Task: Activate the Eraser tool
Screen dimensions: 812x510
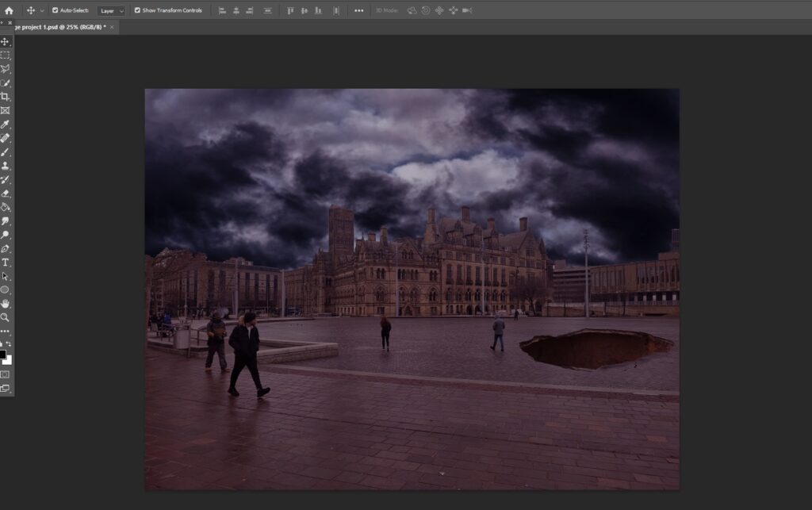Action: click(5, 193)
